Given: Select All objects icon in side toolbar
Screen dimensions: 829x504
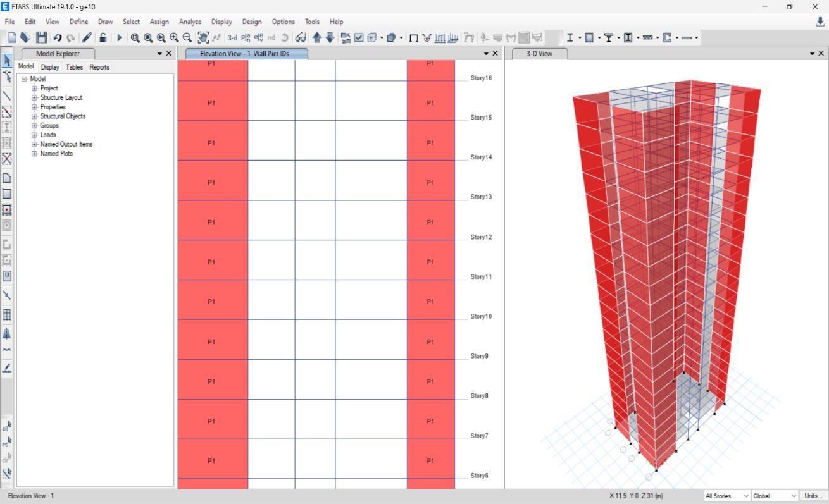Looking at the screenshot, I should coord(7,426).
